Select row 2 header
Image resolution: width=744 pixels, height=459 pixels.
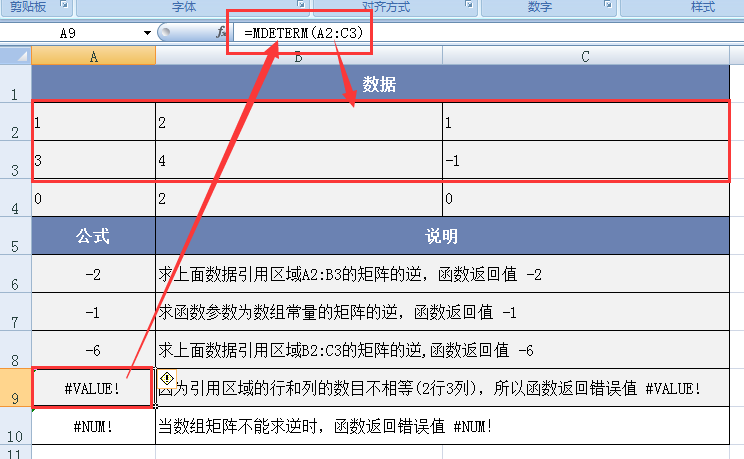click(x=16, y=122)
